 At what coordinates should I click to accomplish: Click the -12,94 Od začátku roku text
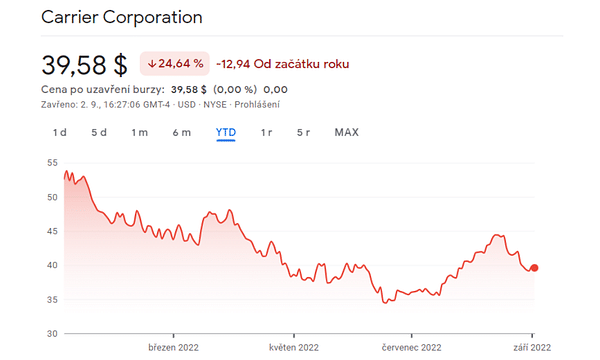click(x=283, y=64)
